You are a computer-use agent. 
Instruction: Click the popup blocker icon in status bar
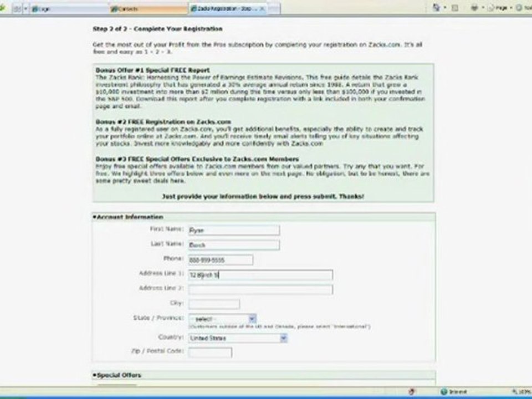point(412,392)
